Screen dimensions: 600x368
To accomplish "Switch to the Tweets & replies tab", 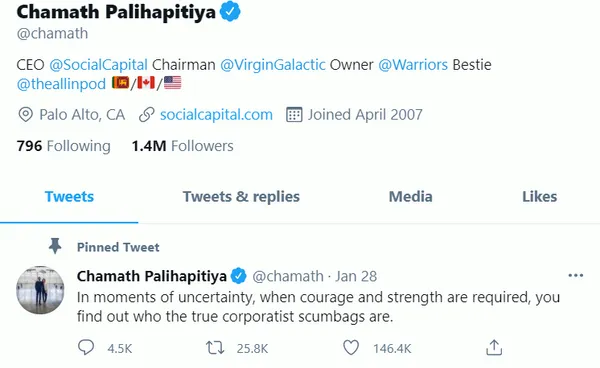I will tap(241, 197).
